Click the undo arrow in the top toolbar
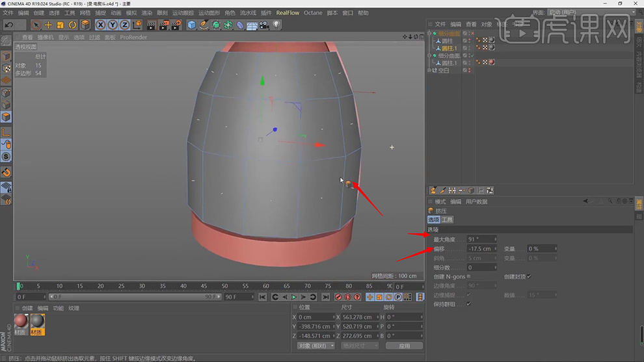The height and width of the screenshot is (362, 644). click(x=8, y=25)
